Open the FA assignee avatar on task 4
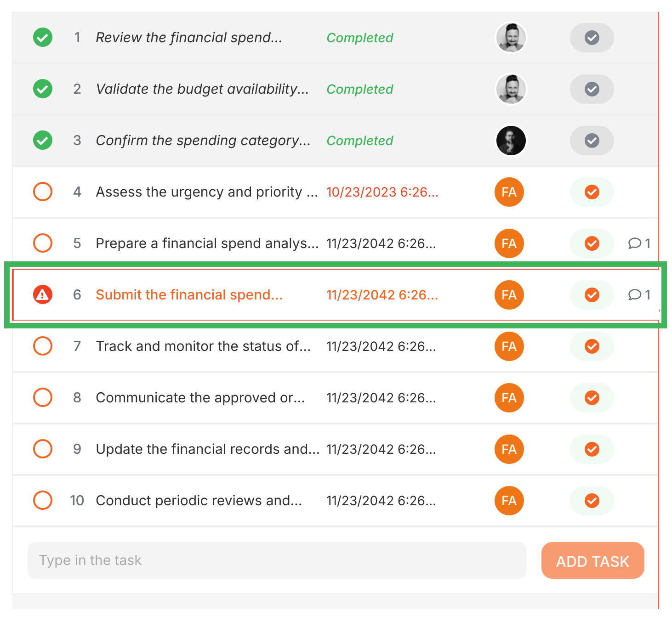 point(509,192)
